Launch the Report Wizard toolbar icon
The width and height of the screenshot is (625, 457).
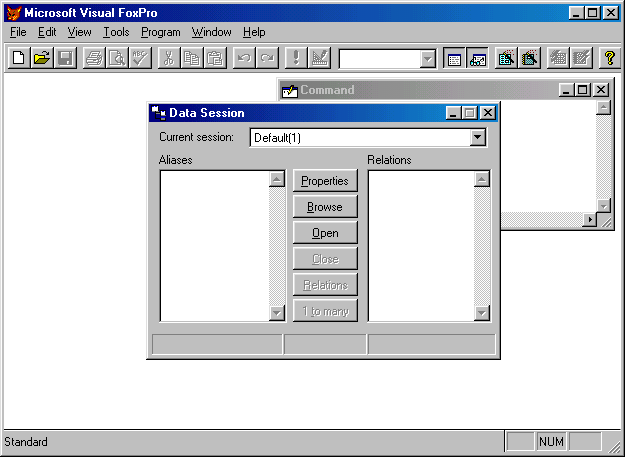pyautogui.click(x=529, y=58)
